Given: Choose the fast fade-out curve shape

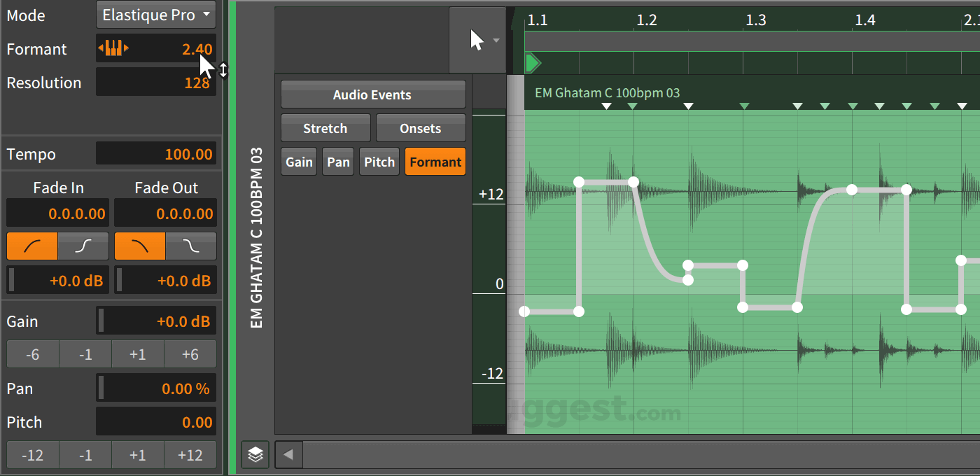Looking at the screenshot, I should click(139, 246).
